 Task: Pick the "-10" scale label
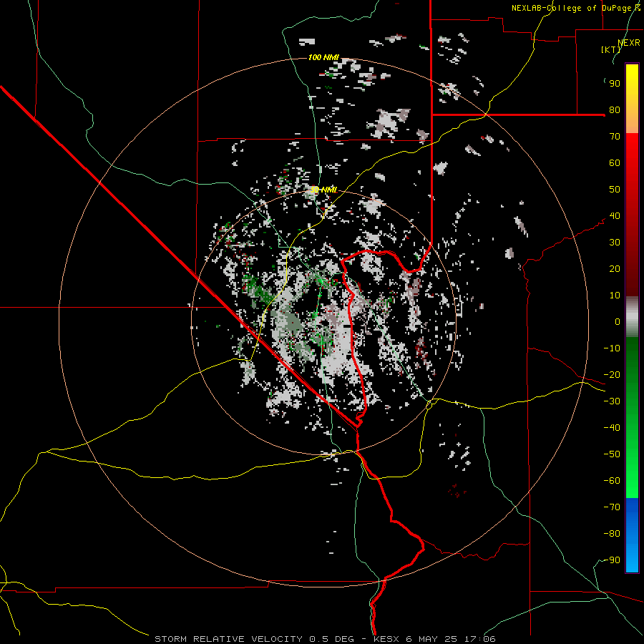[612, 348]
